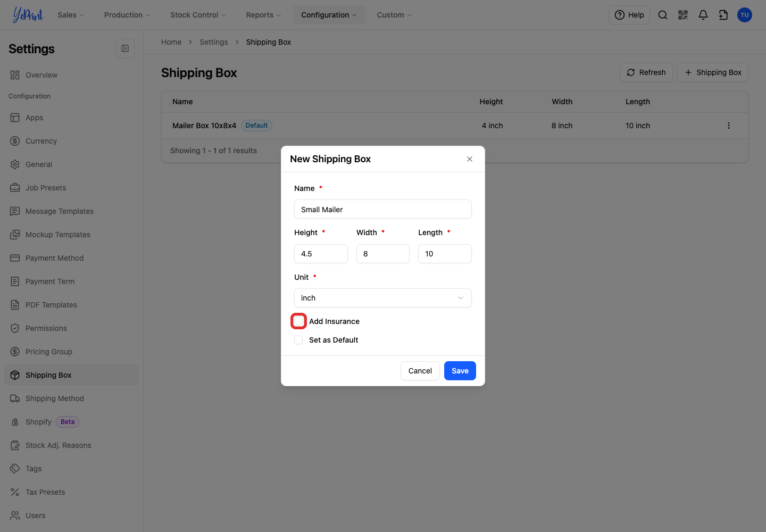Select Pricing Group in sidebar
Viewport: 766px width, 532px height.
pyautogui.click(x=71, y=352)
